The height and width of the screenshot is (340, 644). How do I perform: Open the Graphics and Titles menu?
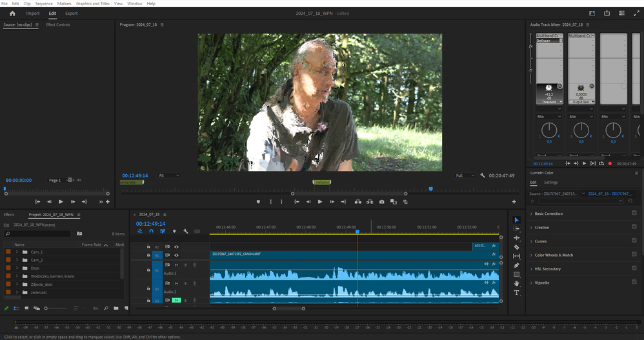(x=93, y=4)
